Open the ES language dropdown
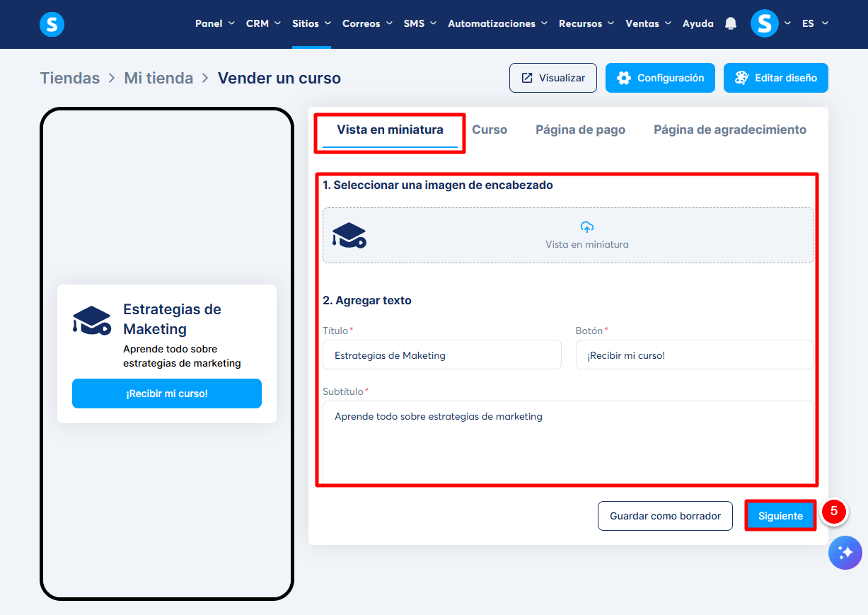 coord(815,23)
